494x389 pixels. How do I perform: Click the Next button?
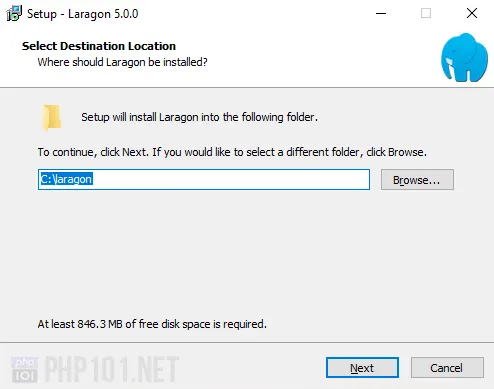point(362,368)
